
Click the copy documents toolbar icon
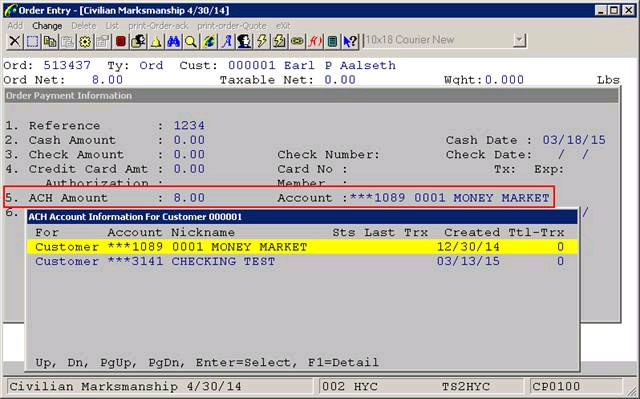(50, 41)
